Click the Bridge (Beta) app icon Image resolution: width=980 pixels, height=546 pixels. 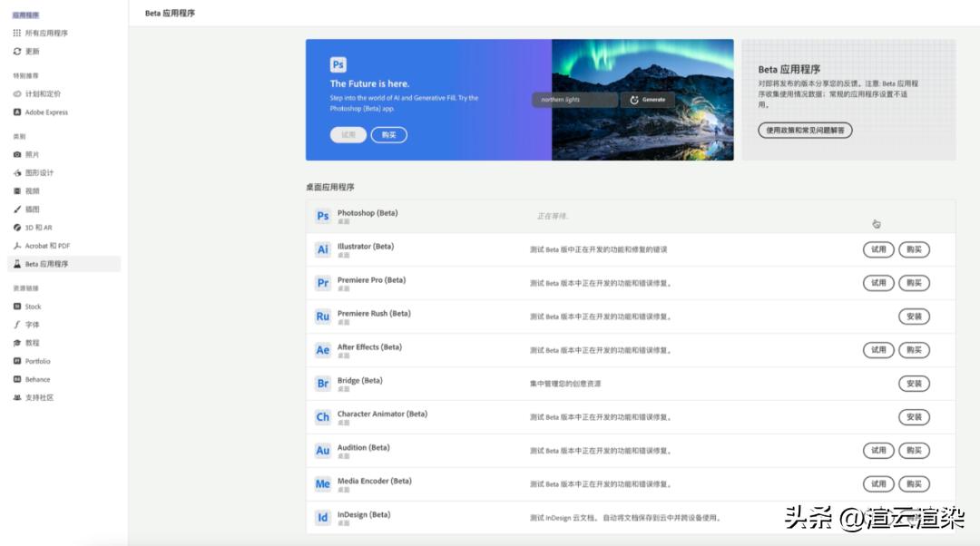coord(322,384)
